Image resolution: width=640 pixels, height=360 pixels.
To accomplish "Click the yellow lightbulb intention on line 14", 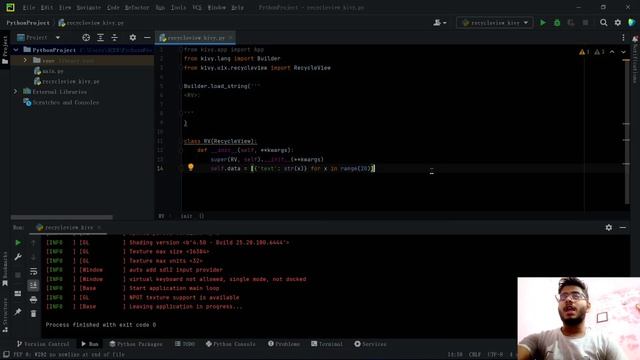I will tap(191, 167).
